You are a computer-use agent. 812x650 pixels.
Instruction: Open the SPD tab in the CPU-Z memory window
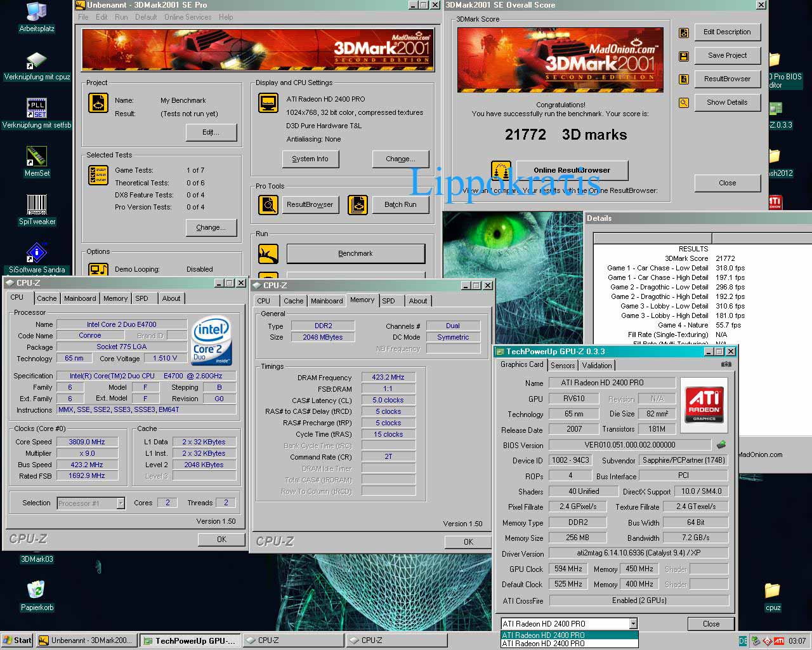pos(388,301)
